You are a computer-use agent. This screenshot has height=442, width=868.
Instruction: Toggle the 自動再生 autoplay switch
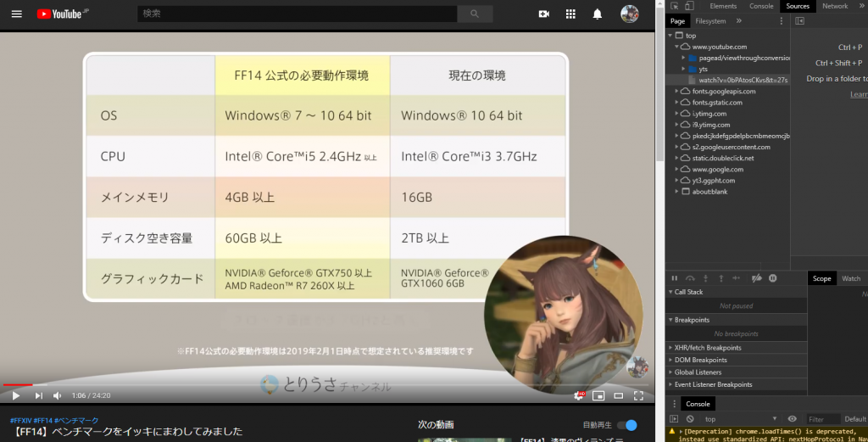point(627,425)
